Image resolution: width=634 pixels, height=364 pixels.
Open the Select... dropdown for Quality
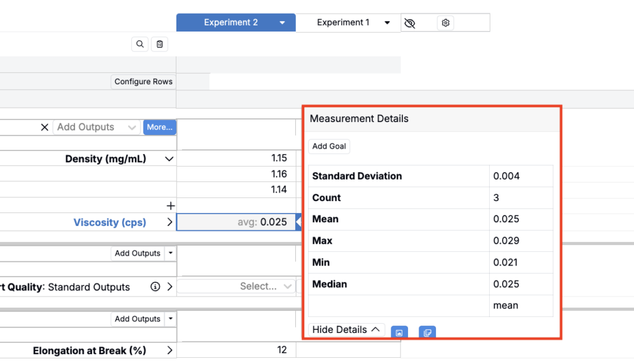266,287
